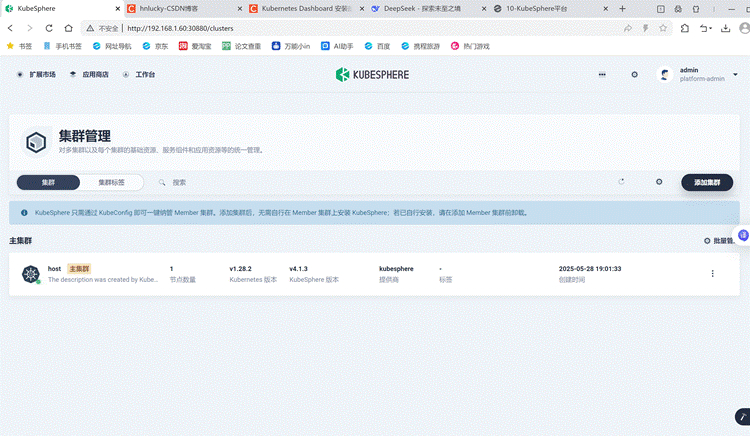Viewport: 750px width, 436px height.
Task: Click the kubesphere provider value
Action: click(x=396, y=269)
